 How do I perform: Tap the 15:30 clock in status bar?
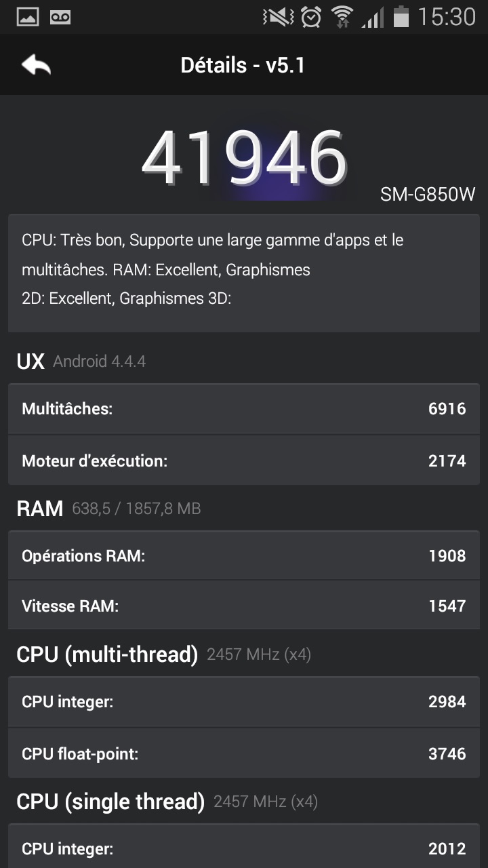[x=446, y=17]
